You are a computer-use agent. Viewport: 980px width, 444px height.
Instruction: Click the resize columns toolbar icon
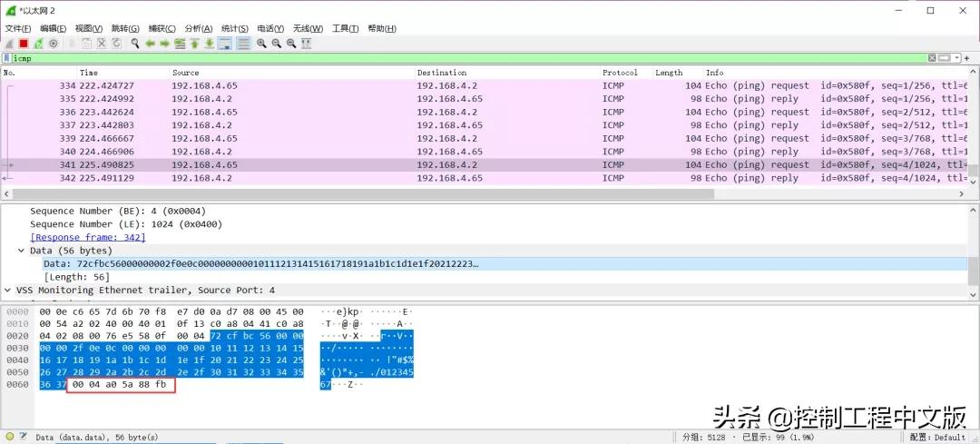tap(307, 43)
